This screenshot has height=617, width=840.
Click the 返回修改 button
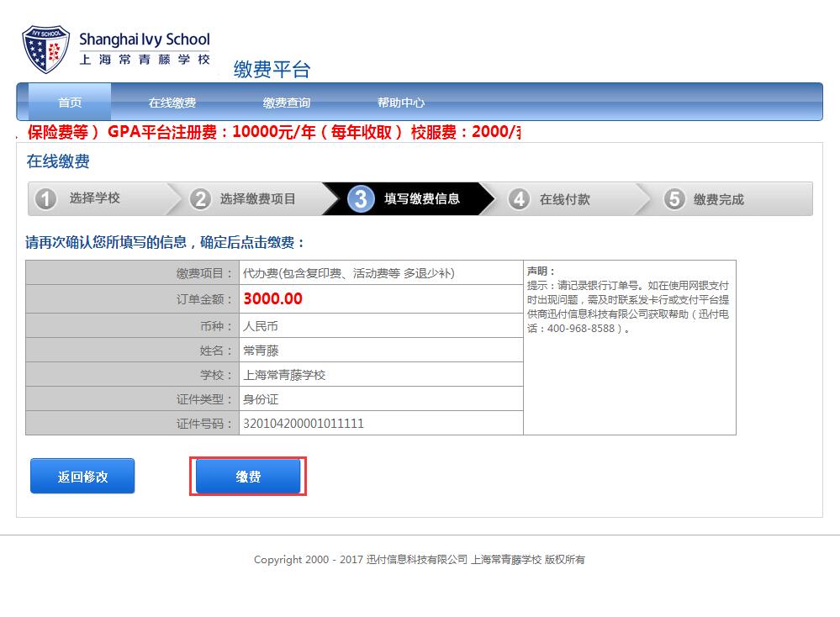pos(82,477)
